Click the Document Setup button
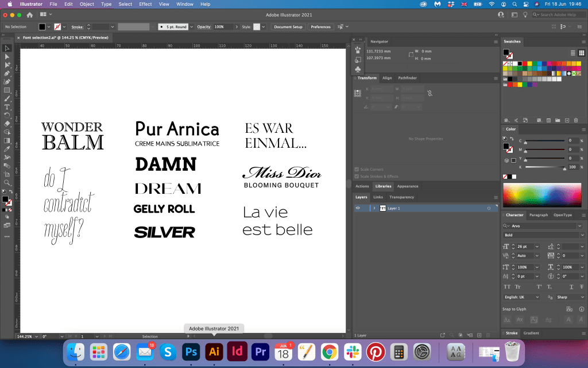The image size is (588, 368). (x=288, y=27)
